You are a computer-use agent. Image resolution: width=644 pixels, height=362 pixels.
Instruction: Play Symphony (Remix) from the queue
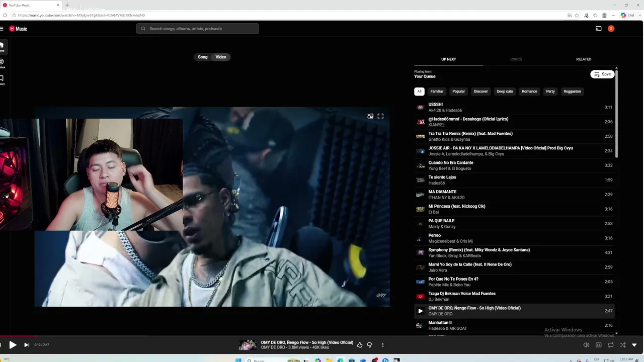(x=514, y=253)
